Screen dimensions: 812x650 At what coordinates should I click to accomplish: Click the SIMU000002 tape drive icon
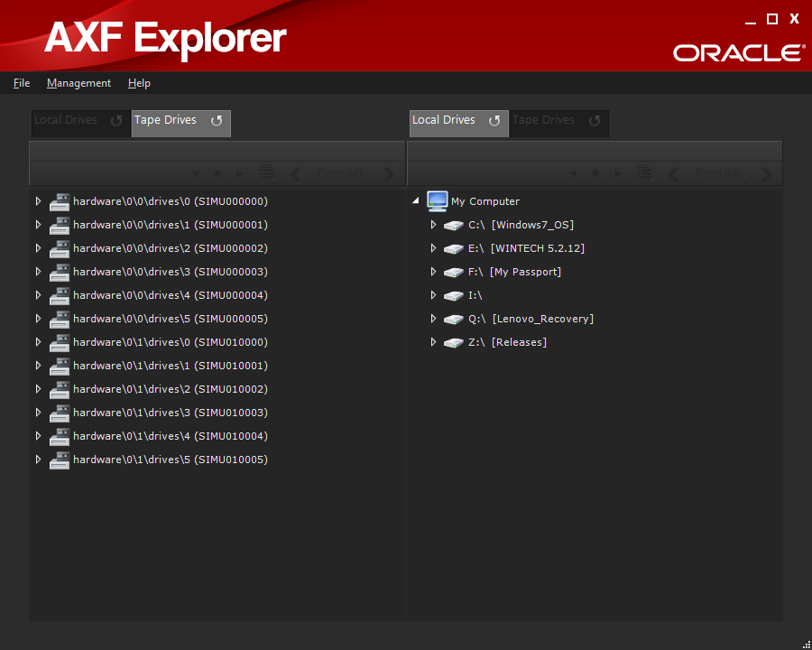point(60,249)
